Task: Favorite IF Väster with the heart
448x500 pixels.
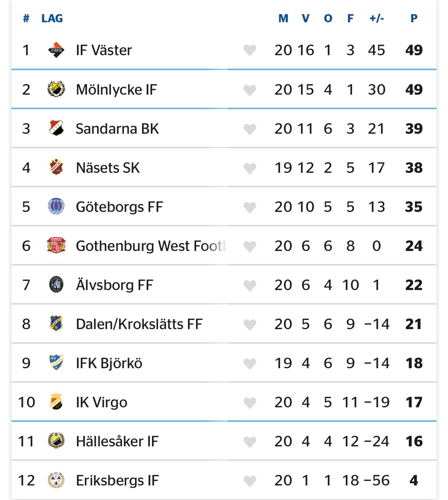Action: pyautogui.click(x=250, y=50)
